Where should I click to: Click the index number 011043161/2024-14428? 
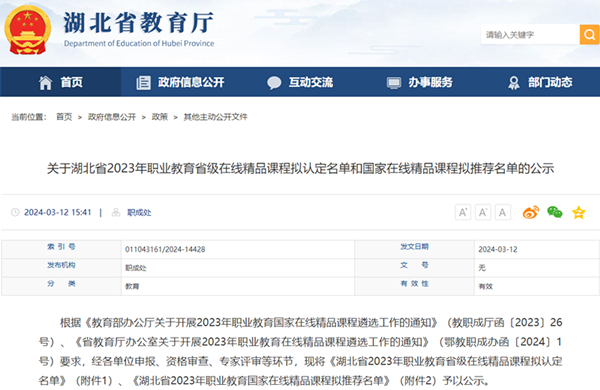tap(165, 250)
